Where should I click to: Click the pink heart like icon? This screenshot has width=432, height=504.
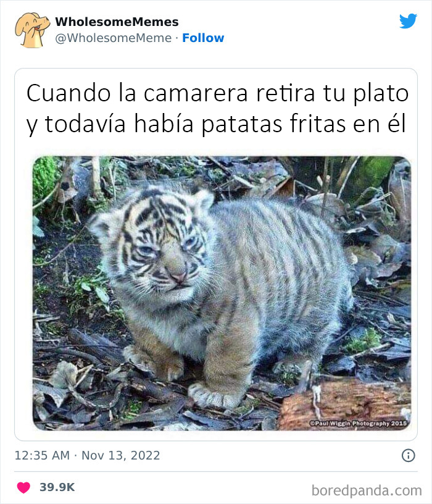23,487
